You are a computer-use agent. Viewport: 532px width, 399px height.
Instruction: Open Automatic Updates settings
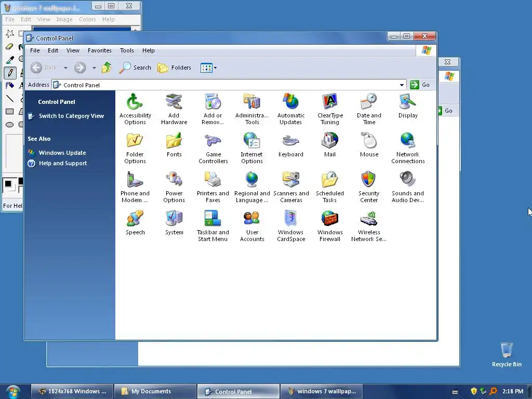[291, 109]
